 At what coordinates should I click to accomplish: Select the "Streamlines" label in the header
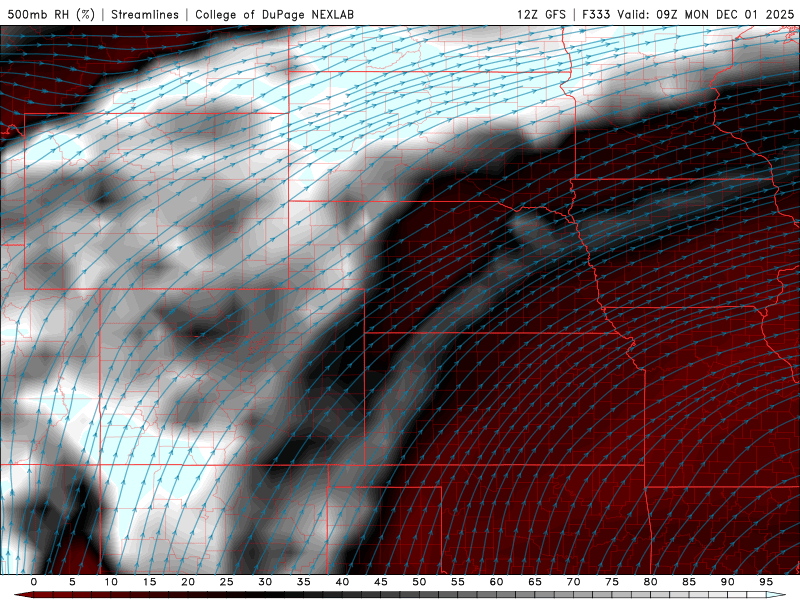[145, 14]
